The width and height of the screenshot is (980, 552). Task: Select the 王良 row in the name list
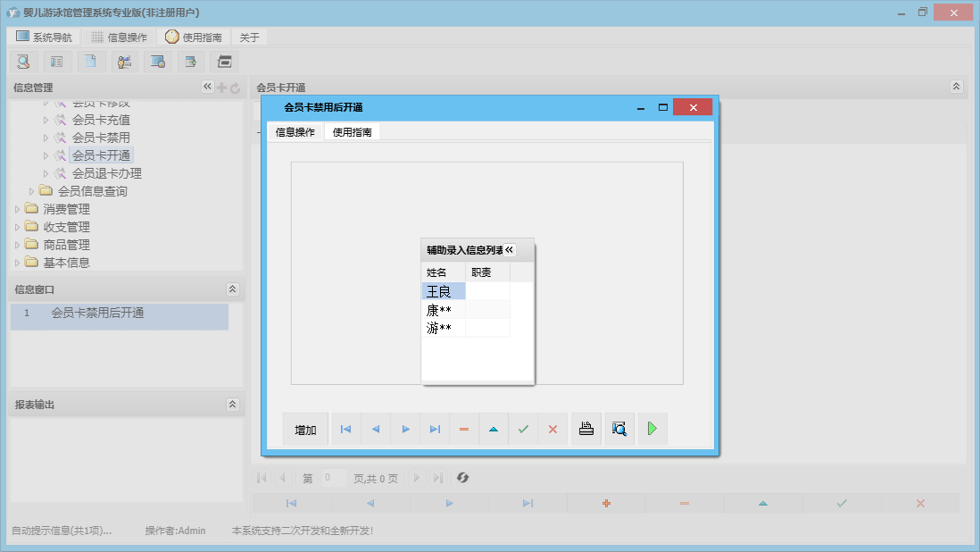pos(466,291)
